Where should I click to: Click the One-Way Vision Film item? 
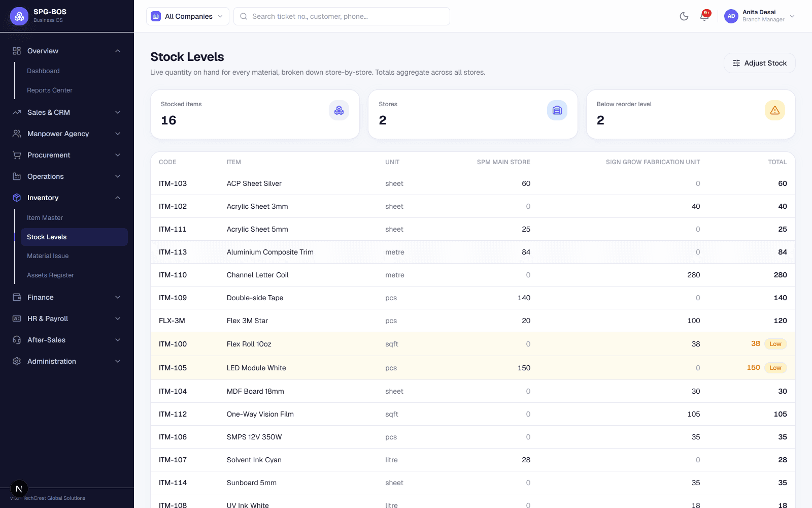pyautogui.click(x=260, y=414)
